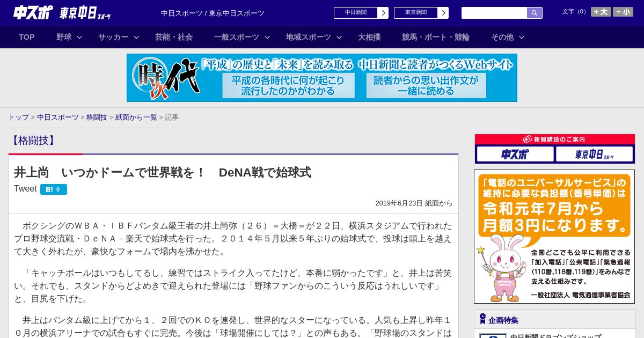Click the トップ breadcrumb link
The height and width of the screenshot is (338, 644).
[x=18, y=117]
